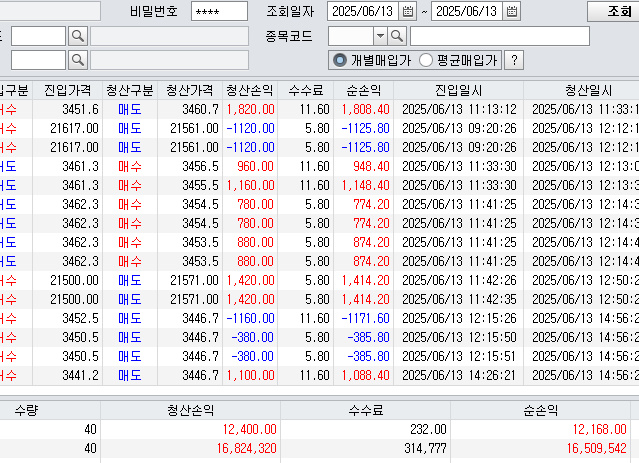Select profit cell 960.00
639x463 pixels.
coord(250,166)
